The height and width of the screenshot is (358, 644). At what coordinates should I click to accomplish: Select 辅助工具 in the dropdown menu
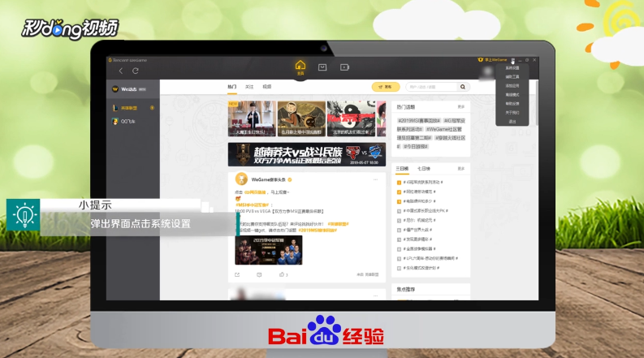512,77
